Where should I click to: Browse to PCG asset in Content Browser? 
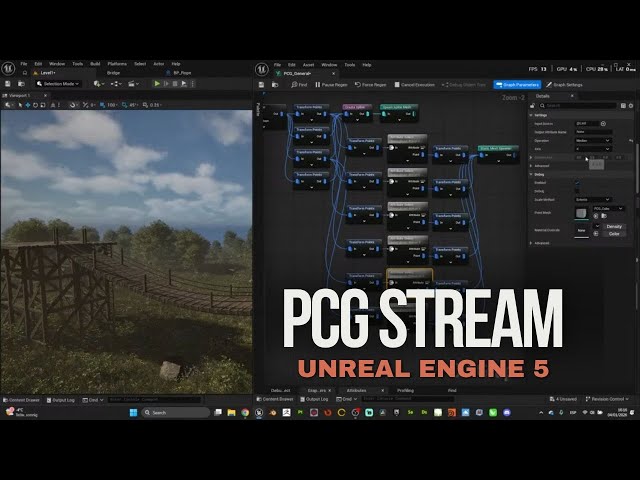coord(275,84)
